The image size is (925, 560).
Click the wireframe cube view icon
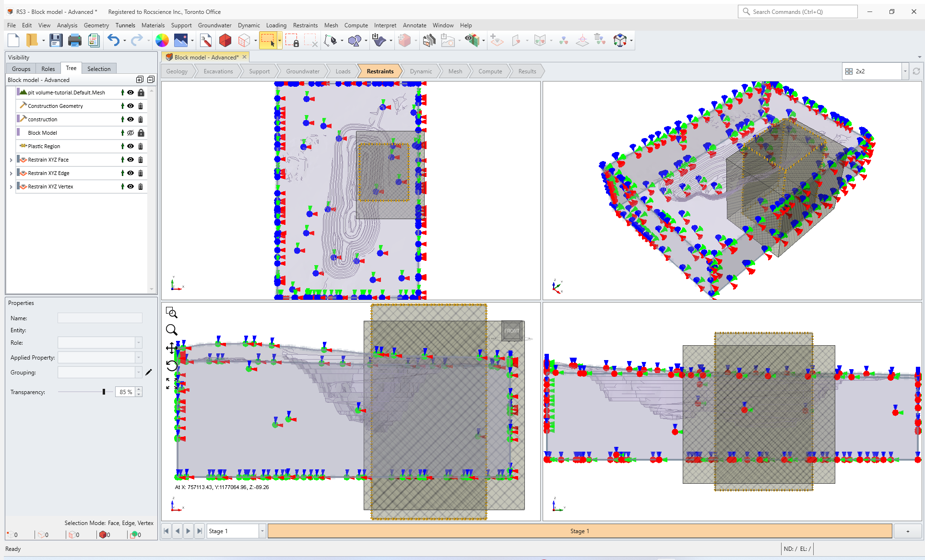point(245,41)
